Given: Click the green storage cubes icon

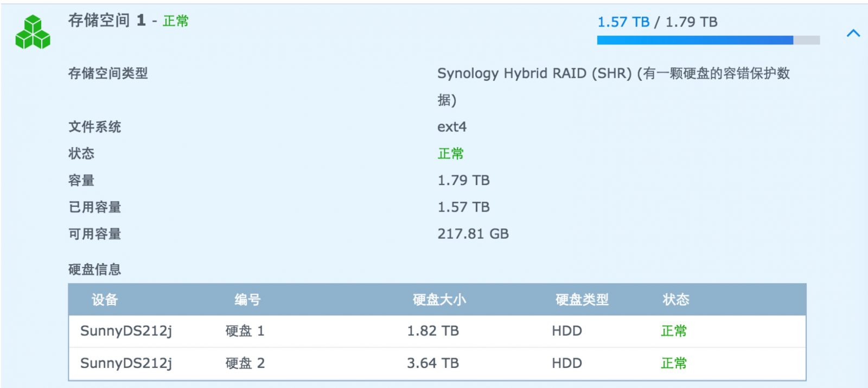Looking at the screenshot, I should point(33,32).
